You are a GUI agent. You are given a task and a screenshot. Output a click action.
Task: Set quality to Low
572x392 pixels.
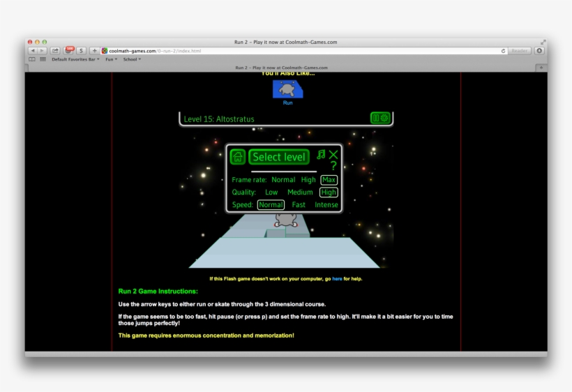click(271, 193)
